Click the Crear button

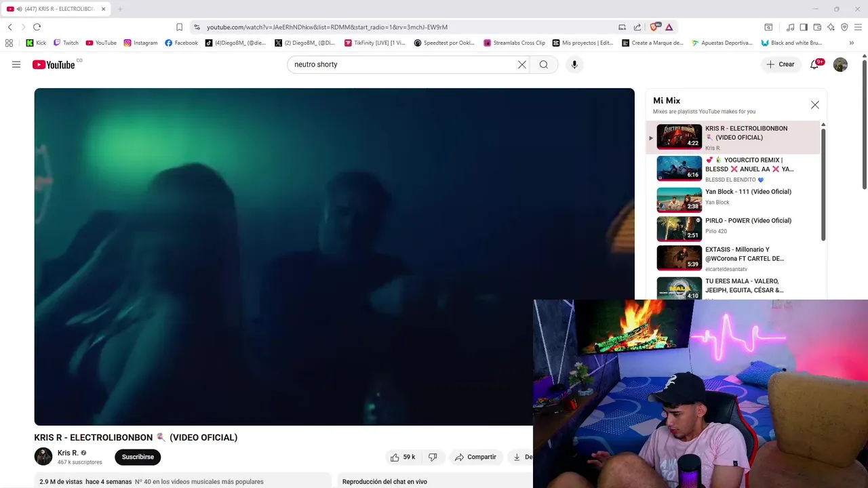781,64
